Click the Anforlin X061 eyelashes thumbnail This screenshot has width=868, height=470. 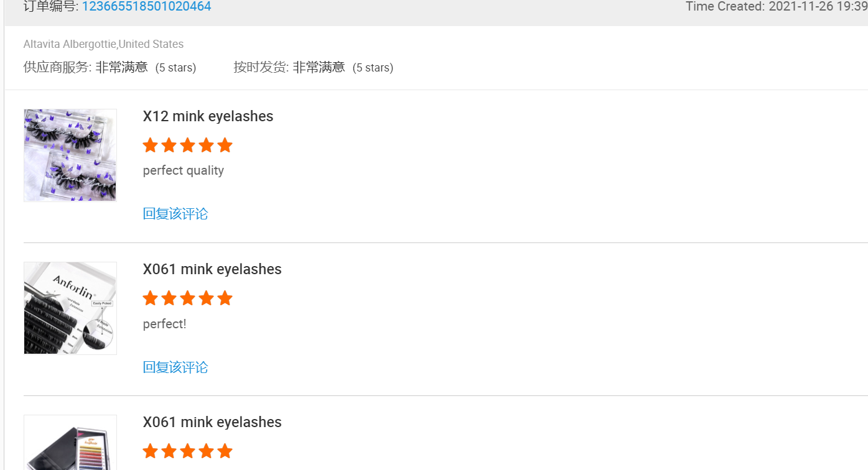coord(70,308)
